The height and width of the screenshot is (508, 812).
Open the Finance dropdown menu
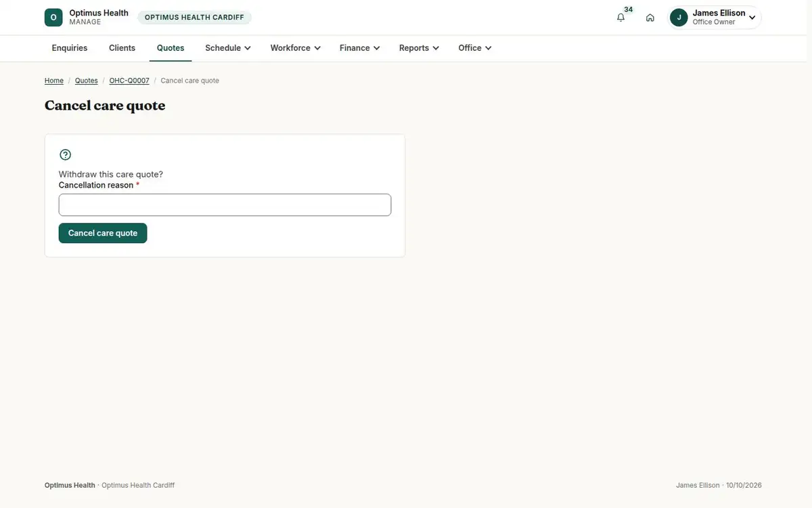point(360,48)
